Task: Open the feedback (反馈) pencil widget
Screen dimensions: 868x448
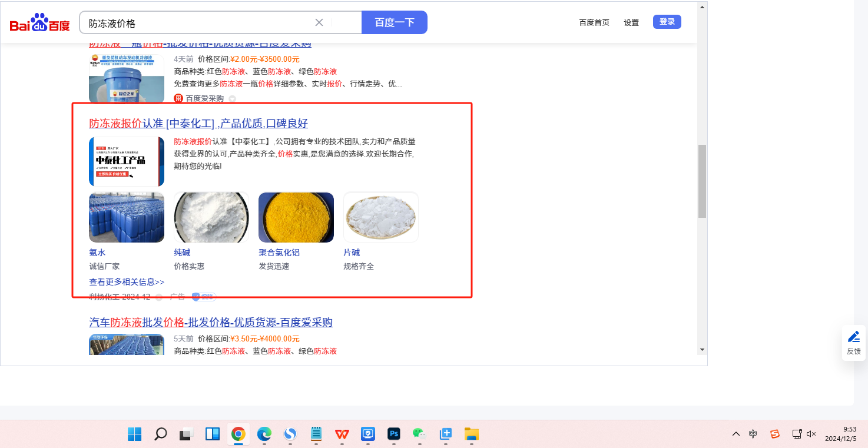Action: tap(854, 343)
